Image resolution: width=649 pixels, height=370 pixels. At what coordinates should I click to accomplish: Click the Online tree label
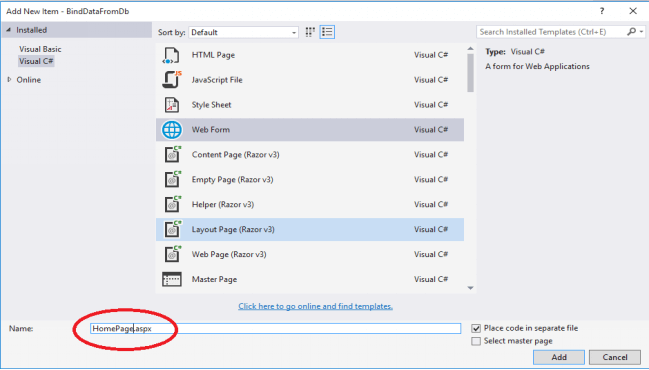coord(29,80)
